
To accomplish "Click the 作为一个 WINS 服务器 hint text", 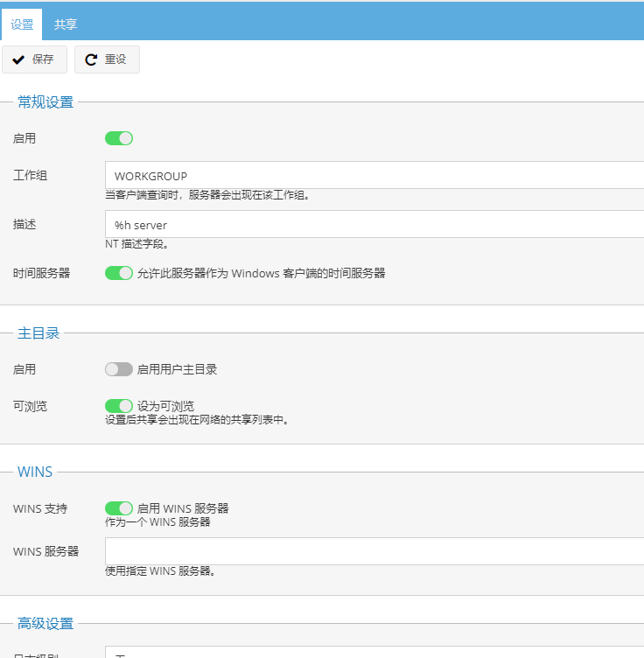I will [157, 522].
